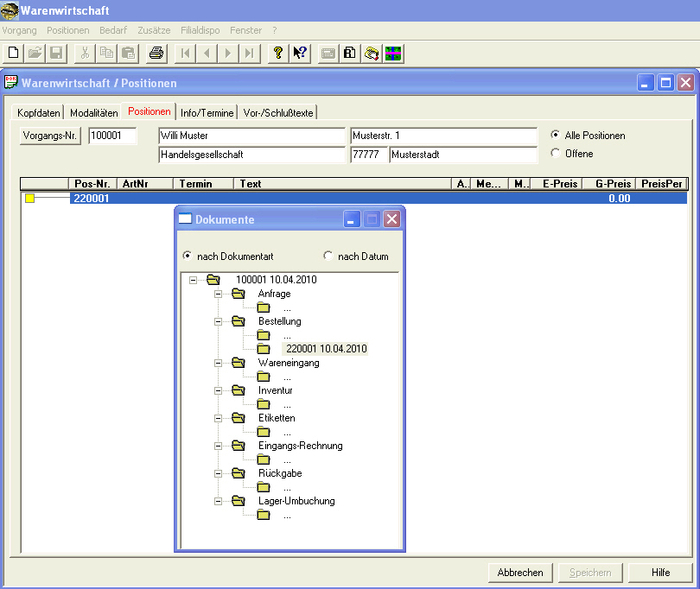Click the Copy toolbar icon
This screenshot has width=700, height=589.
click(106, 53)
